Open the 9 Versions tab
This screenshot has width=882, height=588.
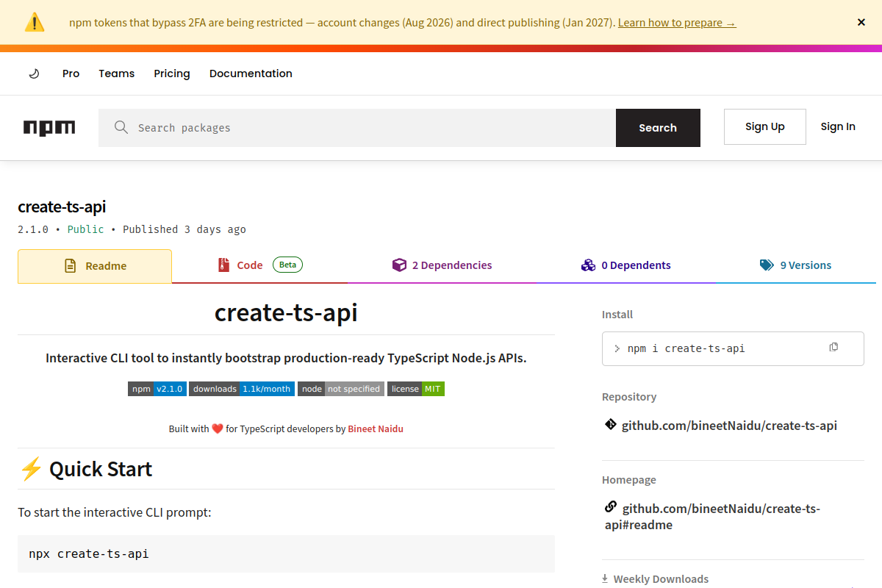point(795,265)
